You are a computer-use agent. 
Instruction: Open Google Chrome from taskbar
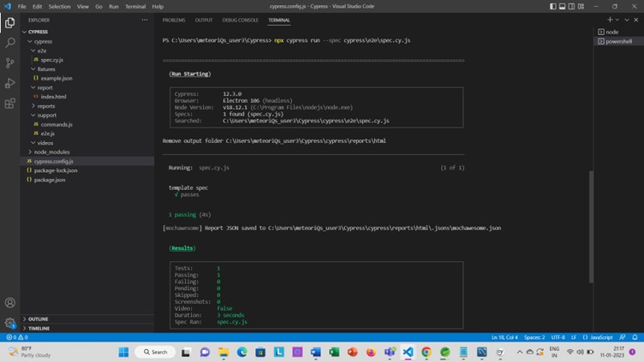(x=426, y=352)
